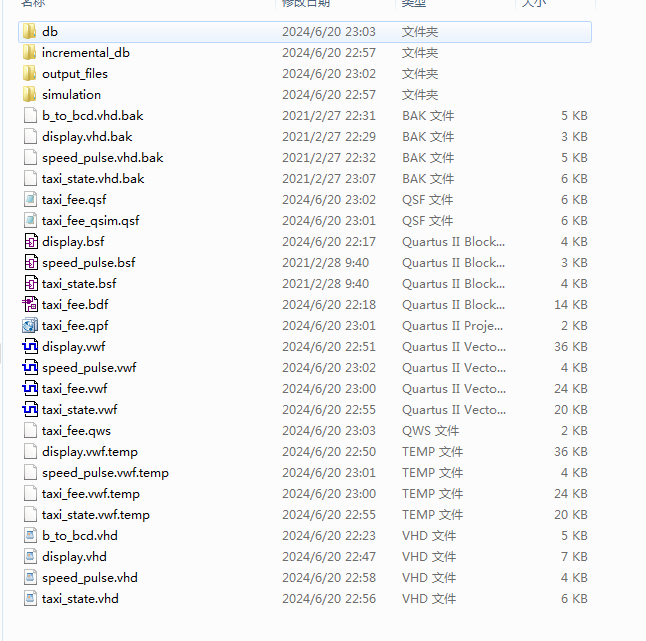This screenshot has width=646, height=641.
Task: Click 'Quartus II Proje...' type of taxi_fee.qpf
Action: pos(452,326)
